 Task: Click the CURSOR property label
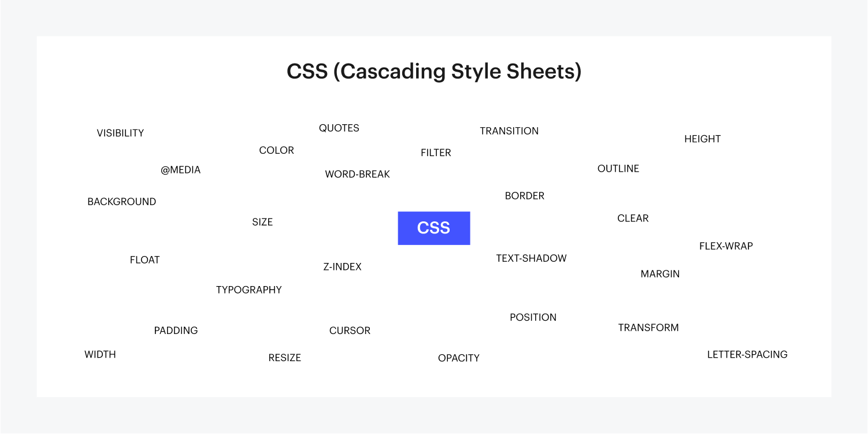350,331
